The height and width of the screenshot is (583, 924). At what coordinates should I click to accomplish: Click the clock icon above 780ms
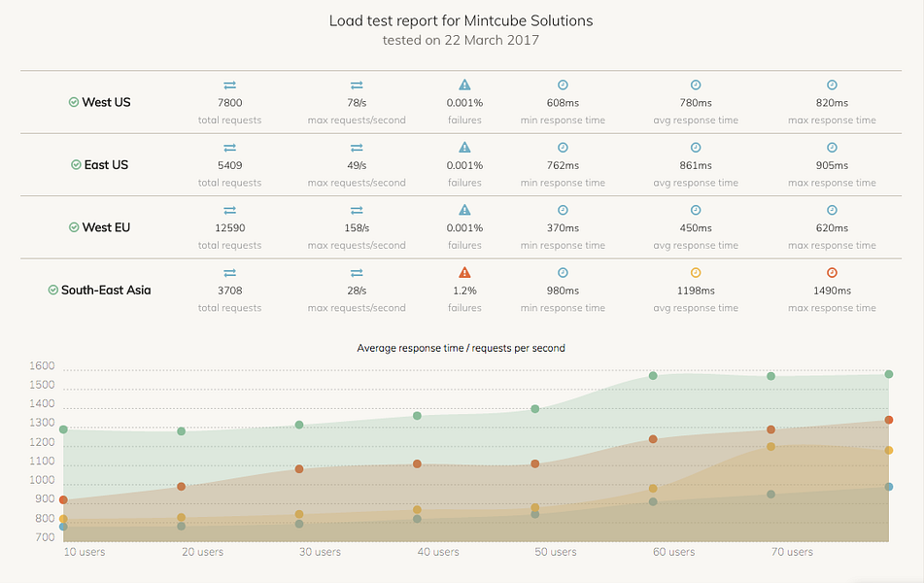point(696,85)
